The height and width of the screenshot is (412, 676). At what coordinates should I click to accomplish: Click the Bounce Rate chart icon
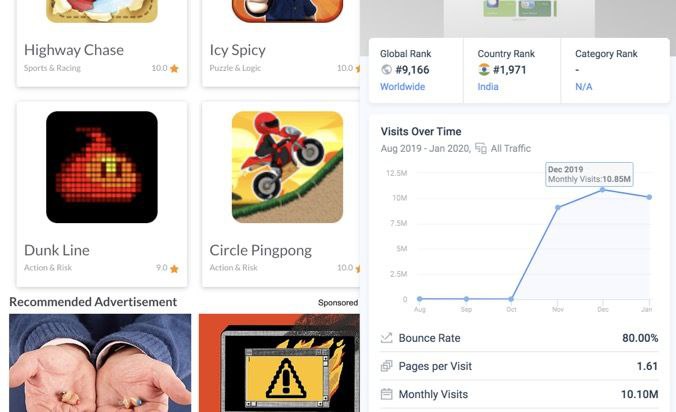tap(386, 338)
